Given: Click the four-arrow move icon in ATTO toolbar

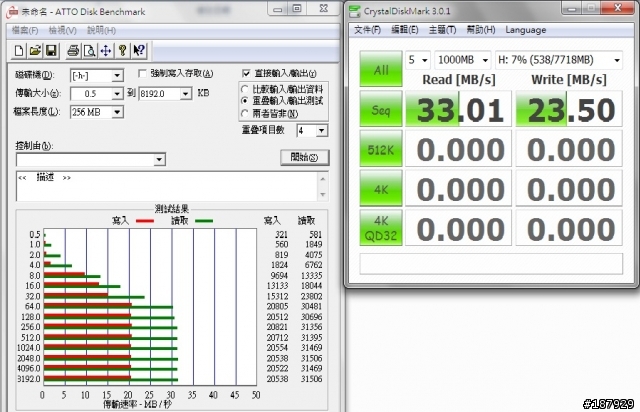Looking at the screenshot, I should [106, 51].
